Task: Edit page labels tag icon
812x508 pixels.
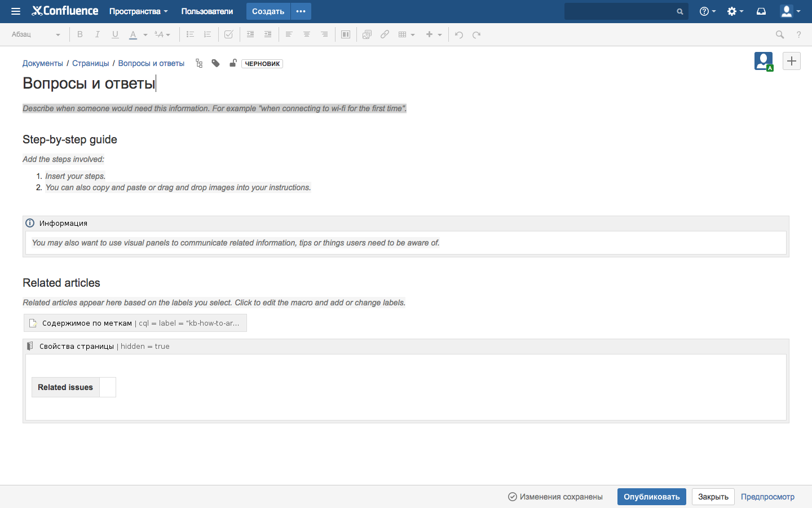Action: (215, 63)
